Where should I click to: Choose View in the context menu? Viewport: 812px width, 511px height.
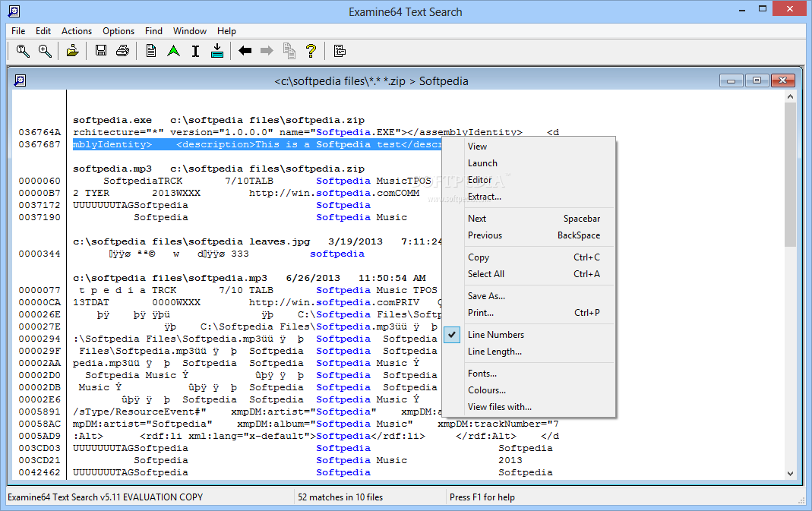click(x=529, y=147)
